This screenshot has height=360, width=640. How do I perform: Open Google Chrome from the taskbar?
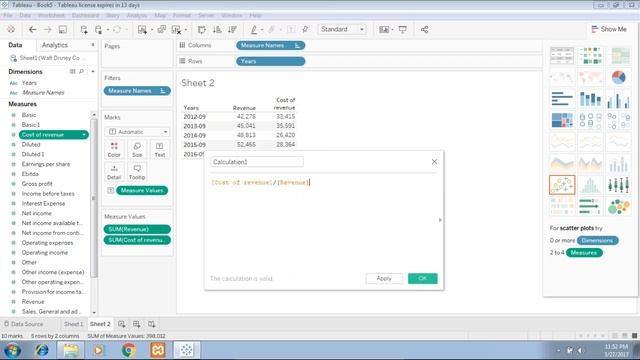(x=129, y=350)
